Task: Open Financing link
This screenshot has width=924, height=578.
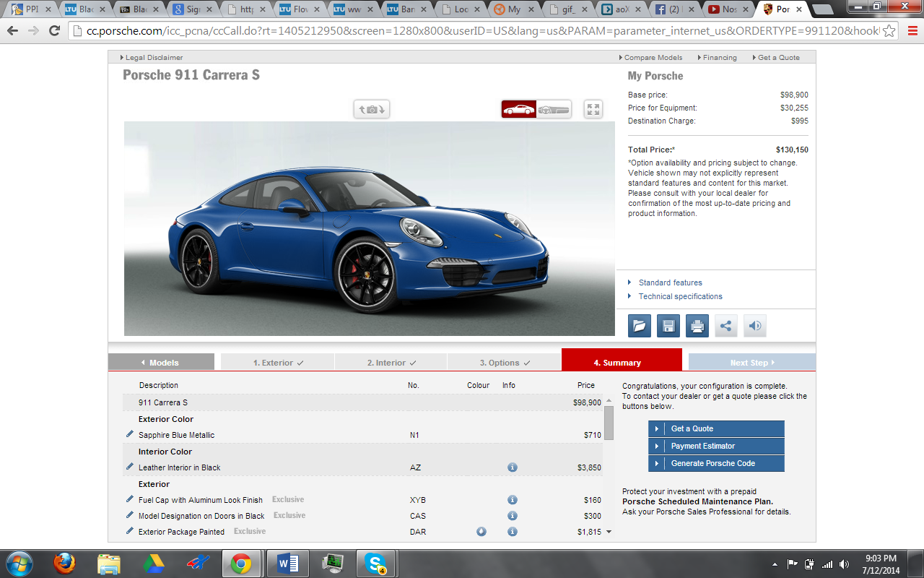Action: click(716, 57)
